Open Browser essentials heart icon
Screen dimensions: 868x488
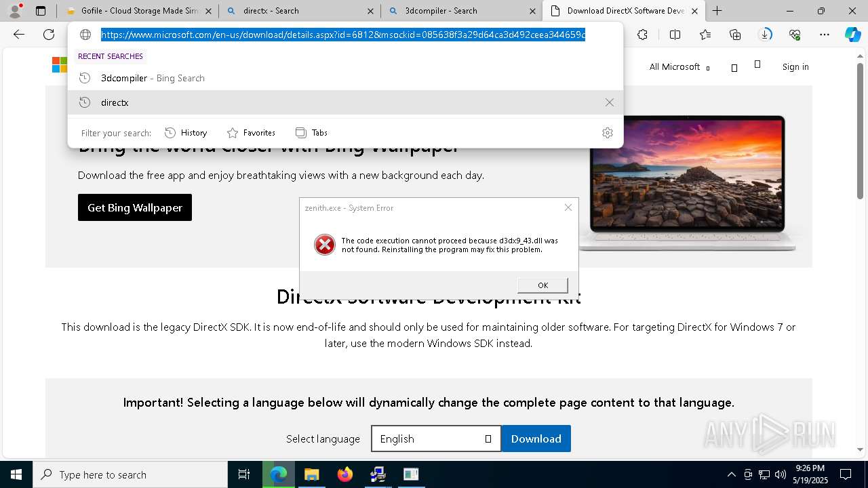click(x=795, y=35)
